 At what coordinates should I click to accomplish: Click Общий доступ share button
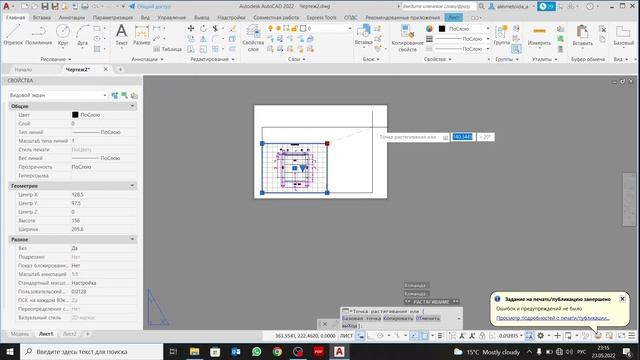pos(150,7)
